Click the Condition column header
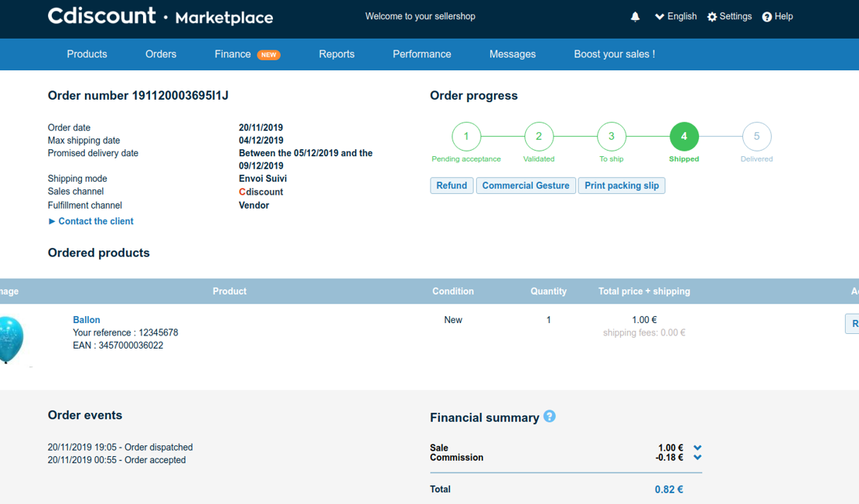This screenshot has width=859, height=504. pyautogui.click(x=453, y=291)
